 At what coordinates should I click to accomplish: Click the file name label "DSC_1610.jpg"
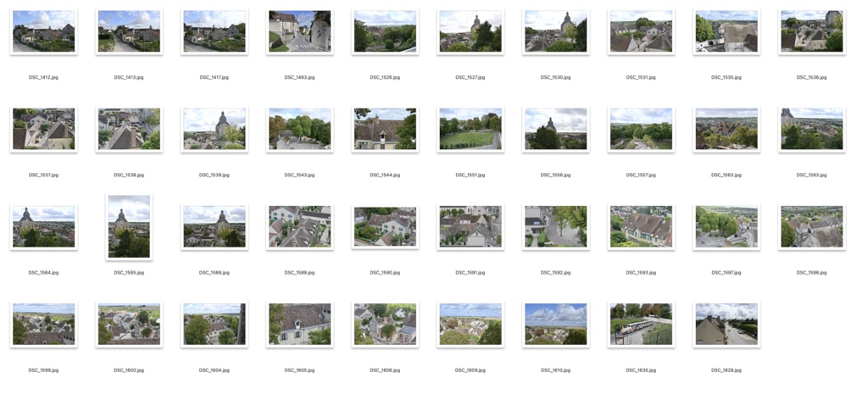click(x=556, y=370)
